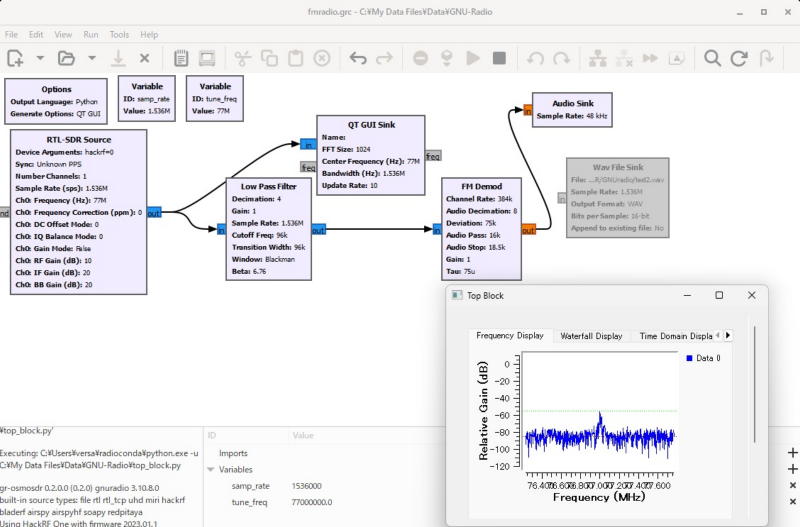Open the Find blocks magnifier
800x527 pixels.
(712, 58)
